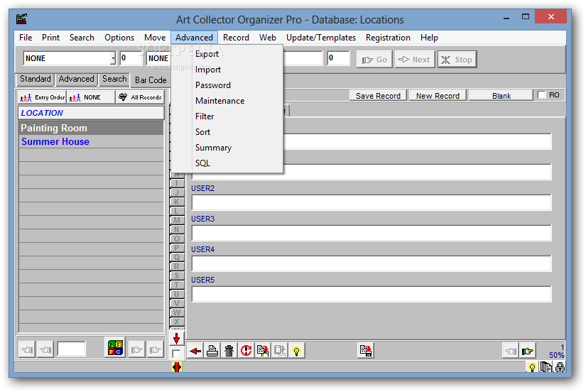The image size is (586, 392).
Task: Click the printer icon in bottom toolbar
Action: pyautogui.click(x=212, y=351)
